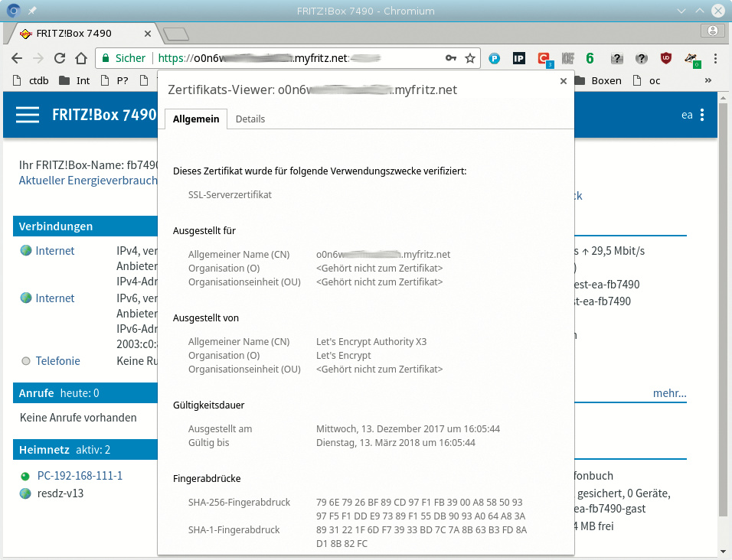Close the Zertifikats-Viewer dialog
The image size is (732, 560).
tap(564, 80)
